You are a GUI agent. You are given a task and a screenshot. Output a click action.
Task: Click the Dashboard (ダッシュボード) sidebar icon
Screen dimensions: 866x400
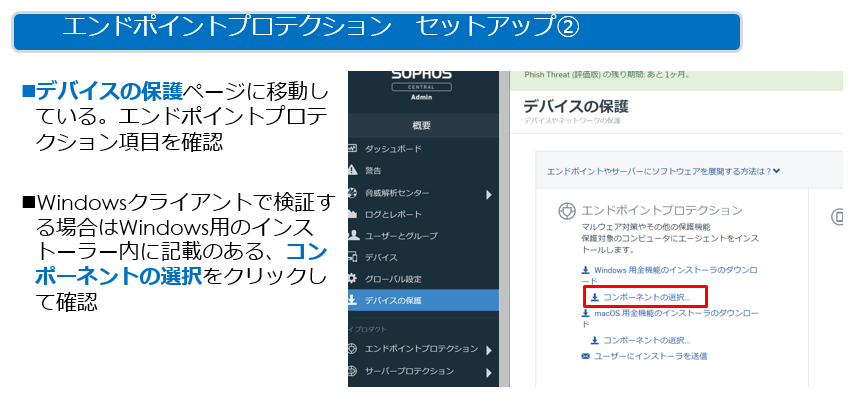point(352,149)
